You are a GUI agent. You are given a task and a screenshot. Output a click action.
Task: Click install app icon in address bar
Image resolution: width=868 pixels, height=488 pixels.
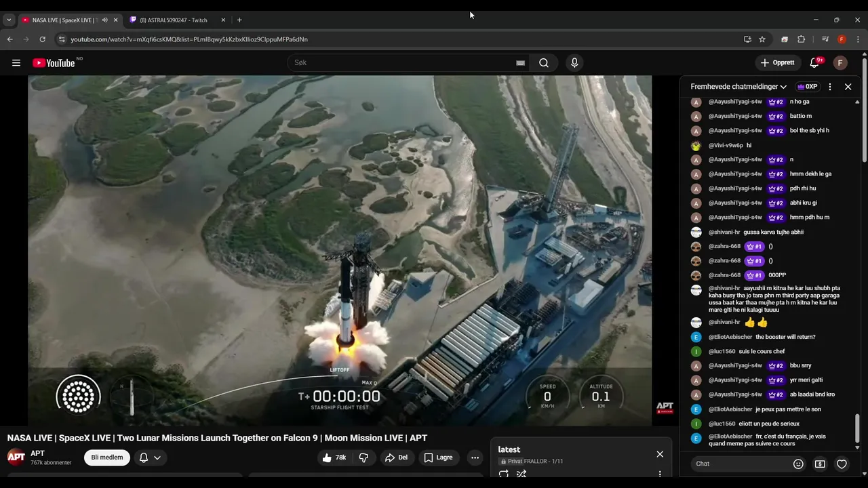pyautogui.click(x=747, y=39)
